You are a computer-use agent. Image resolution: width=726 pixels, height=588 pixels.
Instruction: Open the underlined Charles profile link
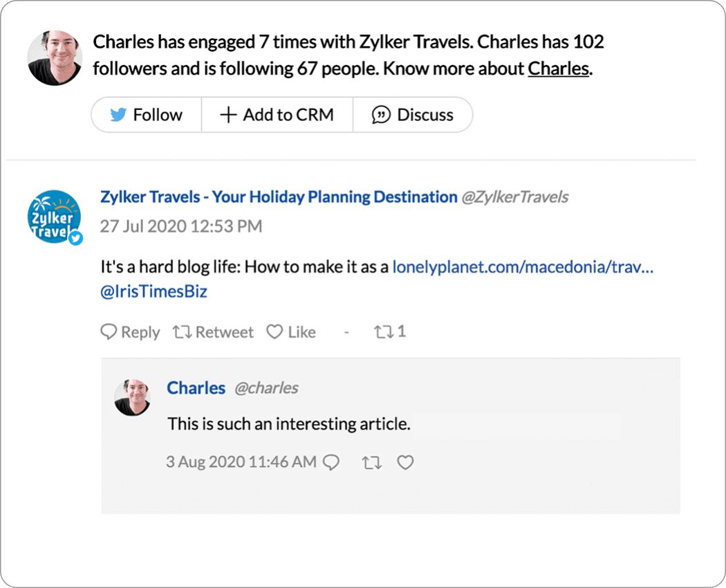click(x=558, y=69)
